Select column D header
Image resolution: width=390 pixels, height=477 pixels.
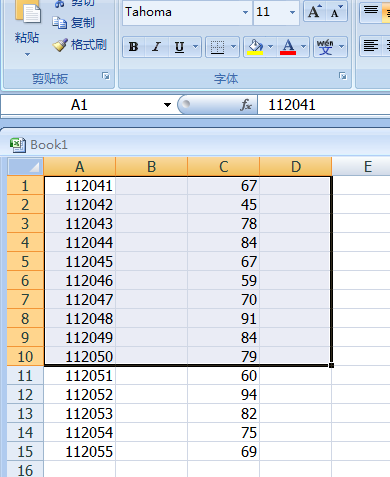click(x=296, y=167)
